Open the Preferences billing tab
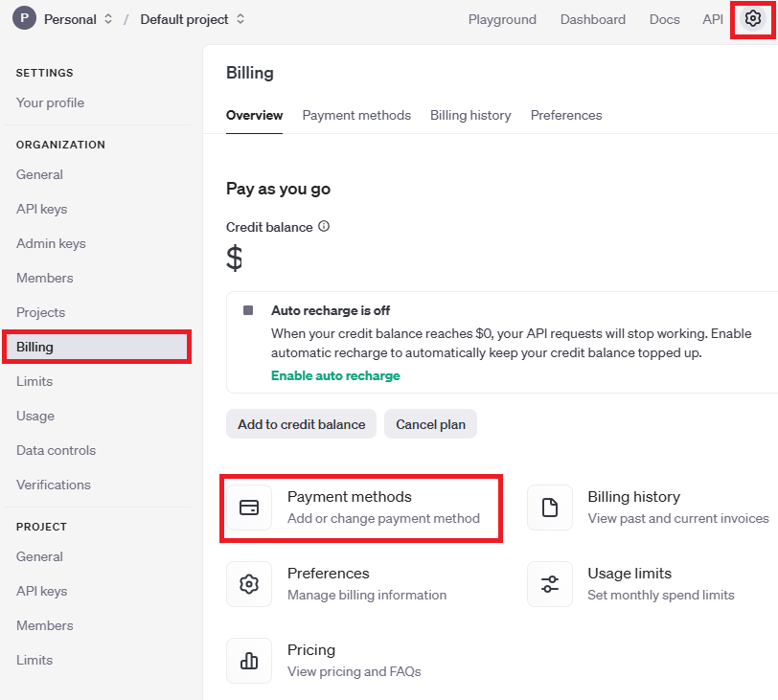The height and width of the screenshot is (700, 778). (566, 115)
